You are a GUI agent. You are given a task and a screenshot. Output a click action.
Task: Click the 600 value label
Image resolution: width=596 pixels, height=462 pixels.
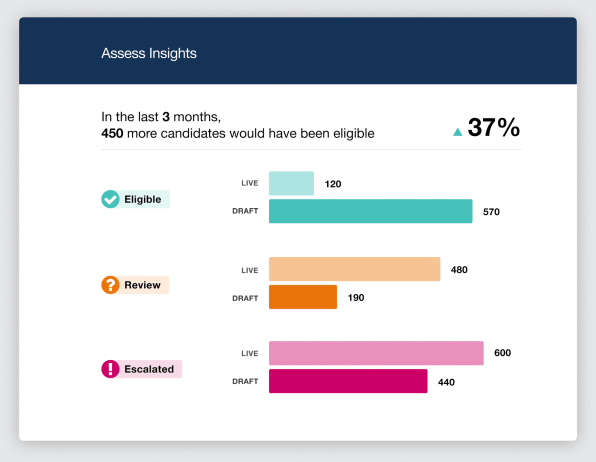[x=502, y=353]
